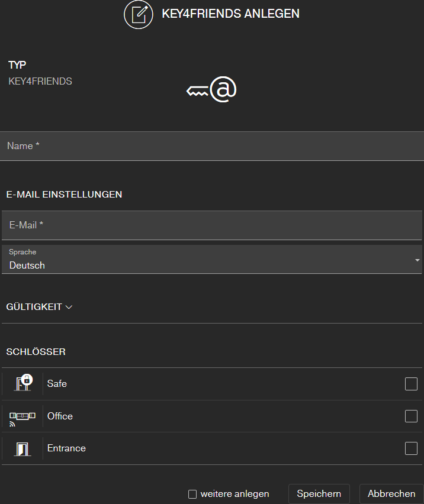
Task: Toggle the 'weitere anlegen' checkbox
Action: click(x=192, y=494)
